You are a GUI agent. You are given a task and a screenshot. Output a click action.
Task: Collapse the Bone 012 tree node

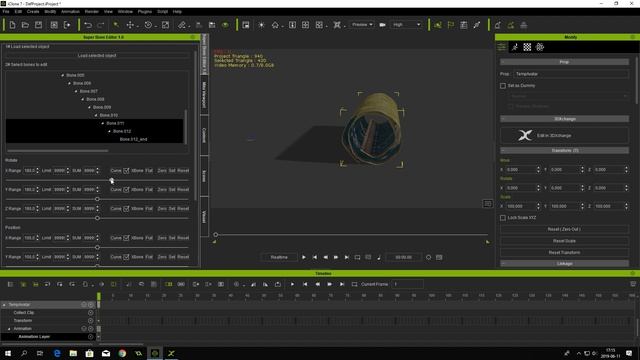[109, 131]
